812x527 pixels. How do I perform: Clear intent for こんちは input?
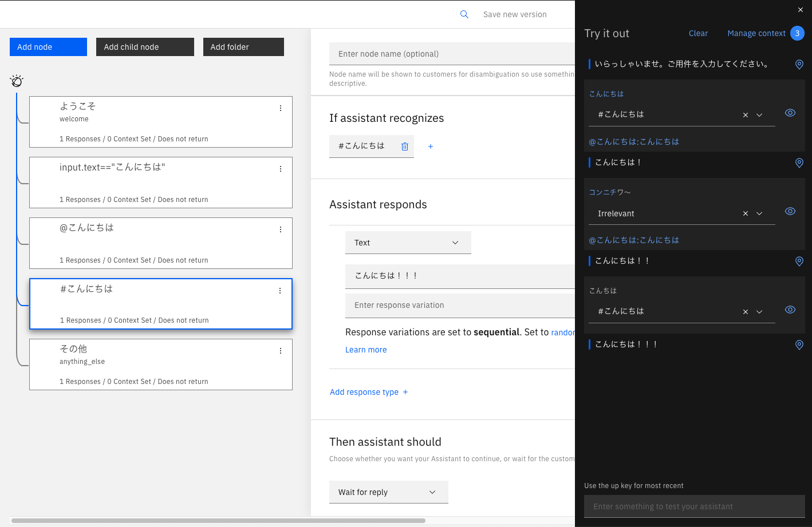pos(746,312)
